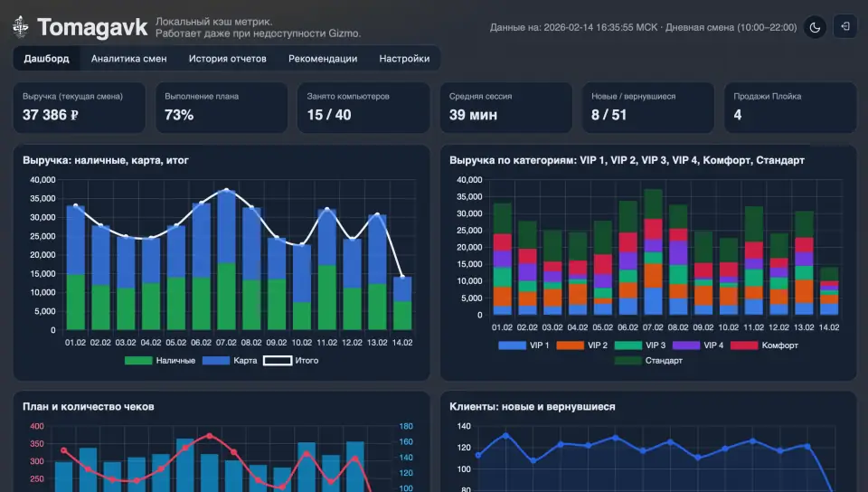Toggle VIP 4 legend swatch
This screenshot has width=868, height=492.
[x=686, y=345]
